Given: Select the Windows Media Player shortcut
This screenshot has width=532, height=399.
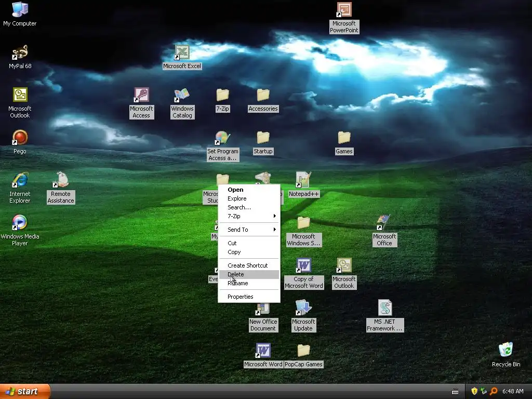Looking at the screenshot, I should coord(20,231).
